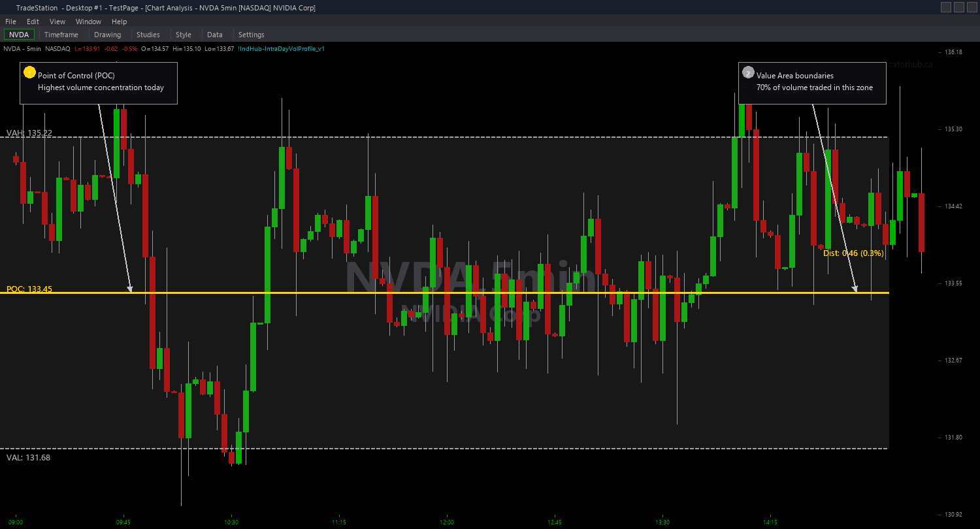Click the IndHub-IntraDayVolProfile_v1 indicator label
This screenshot has width=980, height=529.
click(x=280, y=48)
